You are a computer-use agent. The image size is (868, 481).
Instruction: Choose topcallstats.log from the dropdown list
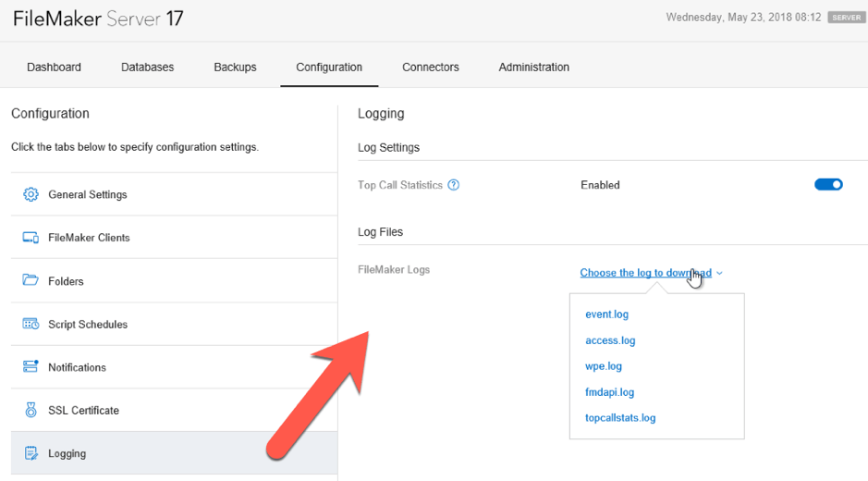pyautogui.click(x=620, y=418)
